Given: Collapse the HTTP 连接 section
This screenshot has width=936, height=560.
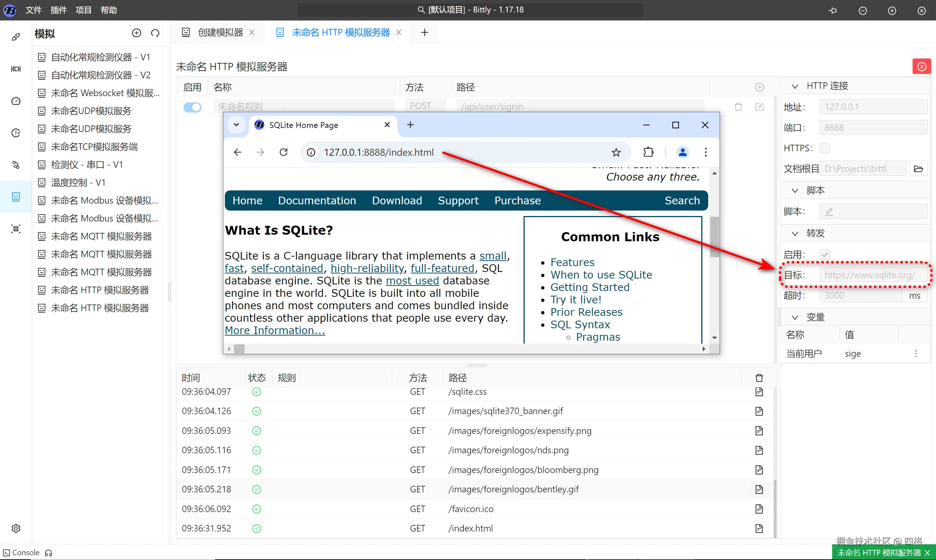Looking at the screenshot, I should point(795,86).
